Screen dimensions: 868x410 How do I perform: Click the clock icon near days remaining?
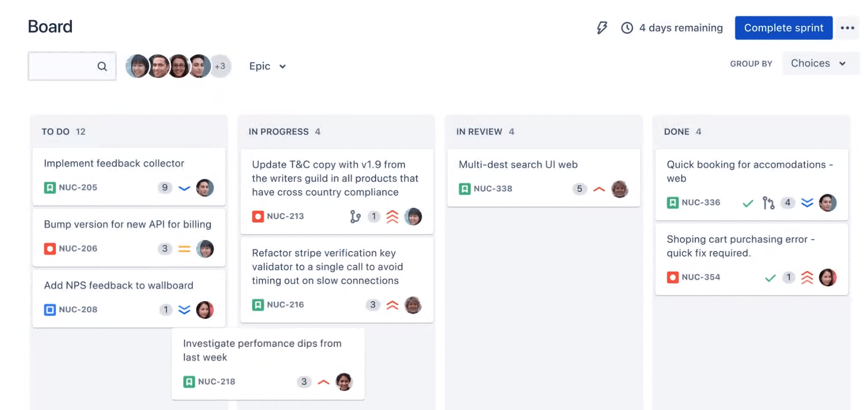(x=626, y=28)
